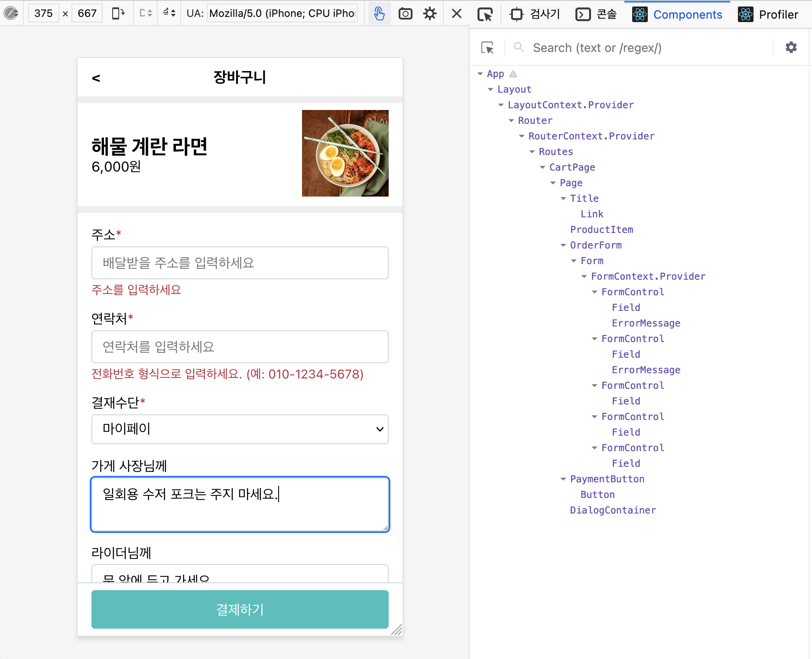Select the Link component in tree
This screenshot has width=812, height=659.
[x=592, y=214]
